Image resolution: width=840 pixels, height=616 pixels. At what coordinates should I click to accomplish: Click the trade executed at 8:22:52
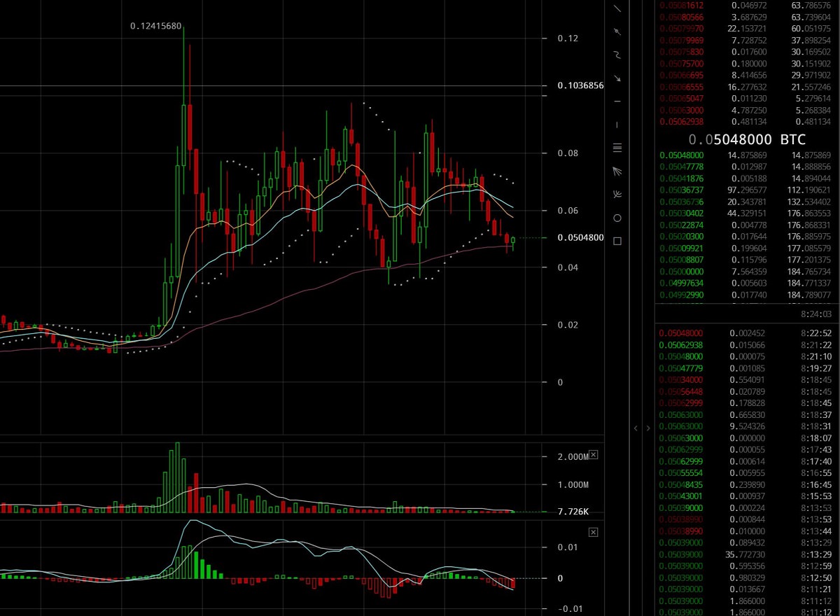pos(747,333)
